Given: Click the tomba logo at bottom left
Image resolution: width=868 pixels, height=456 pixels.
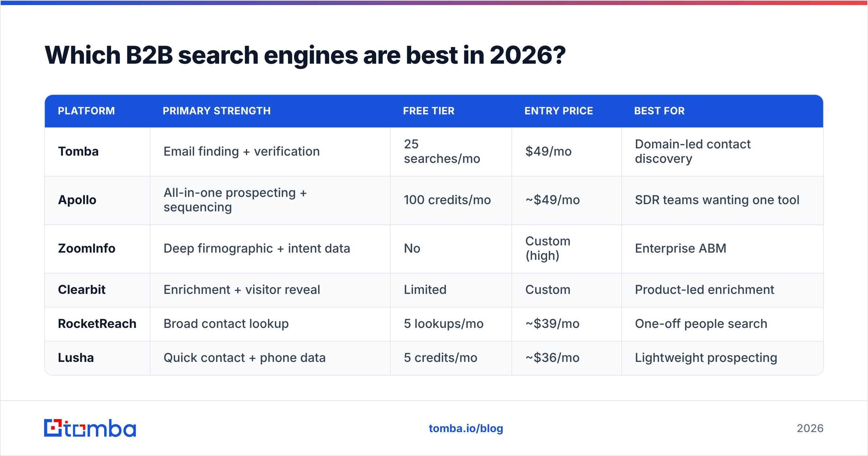Looking at the screenshot, I should [x=90, y=428].
